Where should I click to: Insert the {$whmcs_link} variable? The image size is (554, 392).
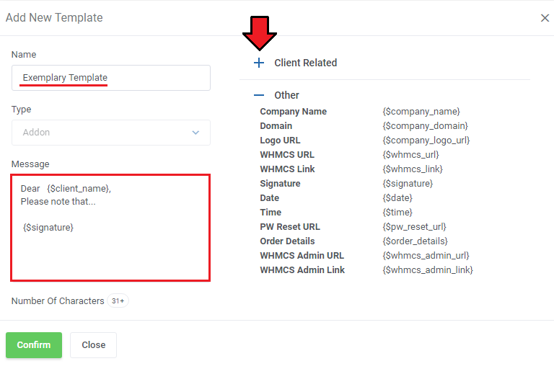(413, 169)
